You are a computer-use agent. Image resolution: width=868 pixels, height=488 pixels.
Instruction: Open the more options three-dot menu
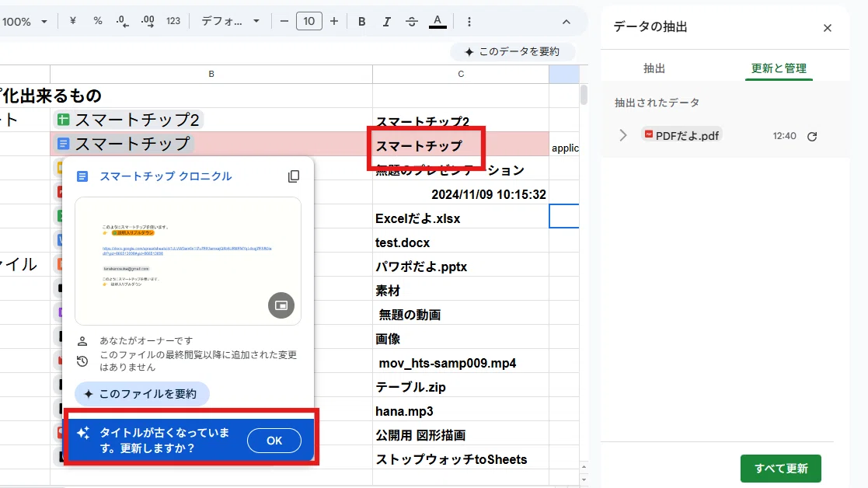tap(469, 22)
